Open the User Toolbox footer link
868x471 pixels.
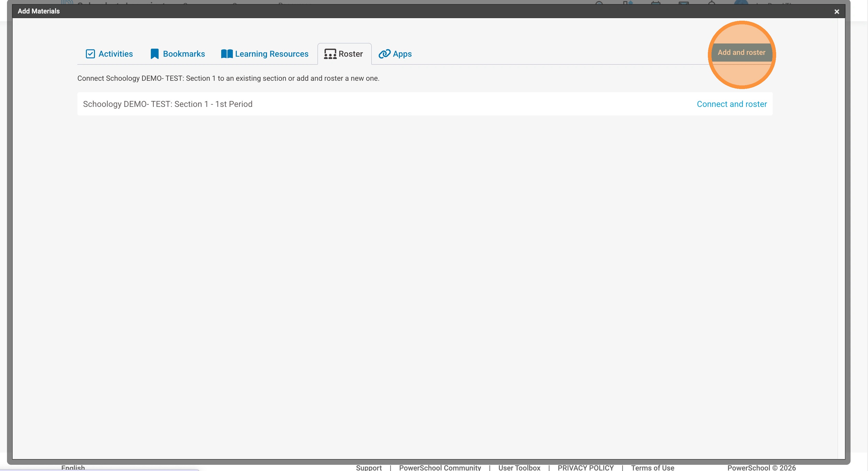(519, 467)
